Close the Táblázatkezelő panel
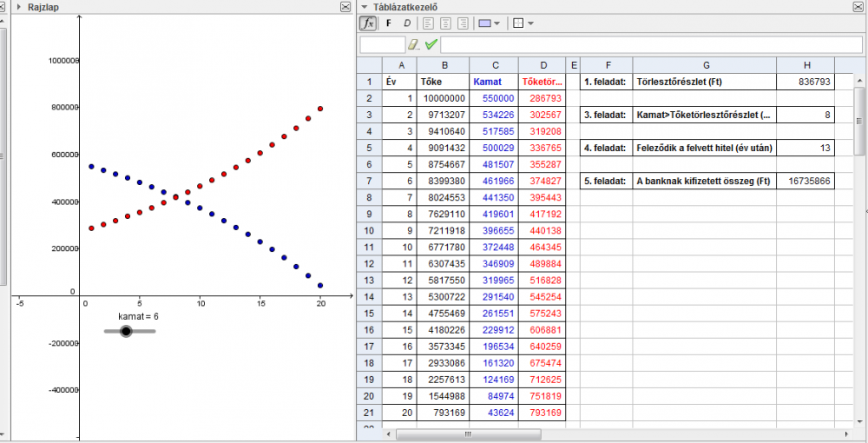The height and width of the screenshot is (443, 868). [859, 7]
